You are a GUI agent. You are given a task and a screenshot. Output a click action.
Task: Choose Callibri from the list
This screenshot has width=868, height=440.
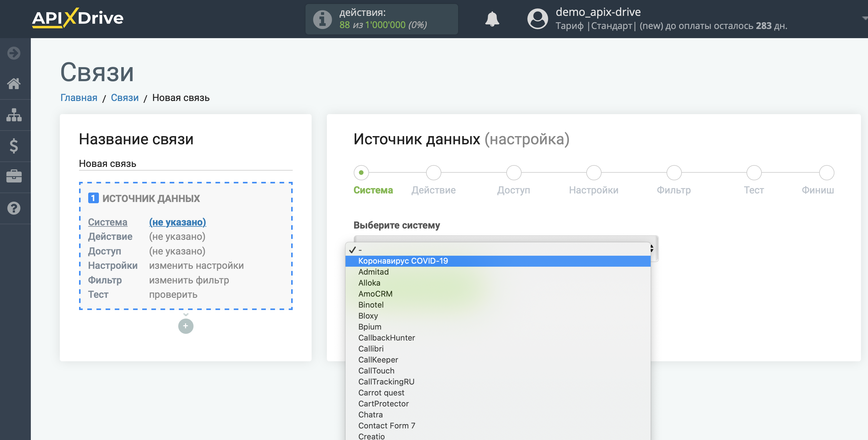(x=498, y=349)
